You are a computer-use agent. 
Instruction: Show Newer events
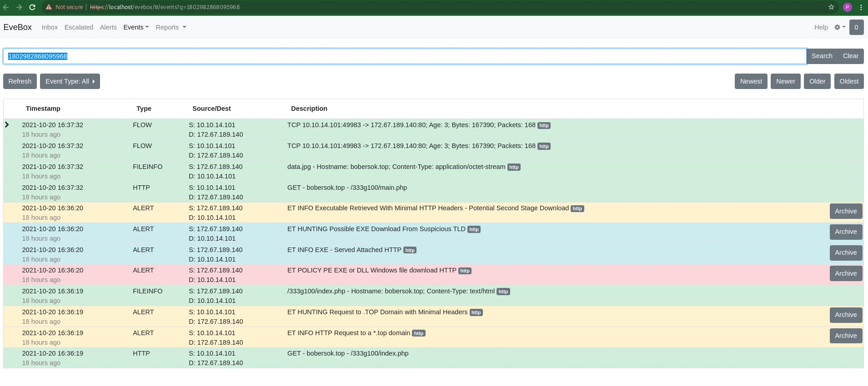click(x=785, y=81)
